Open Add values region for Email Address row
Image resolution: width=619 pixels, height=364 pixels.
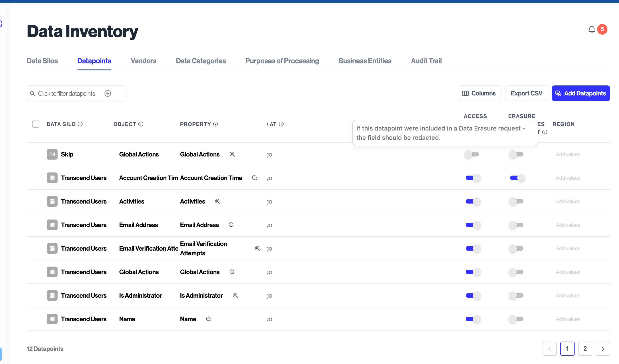pos(568,225)
